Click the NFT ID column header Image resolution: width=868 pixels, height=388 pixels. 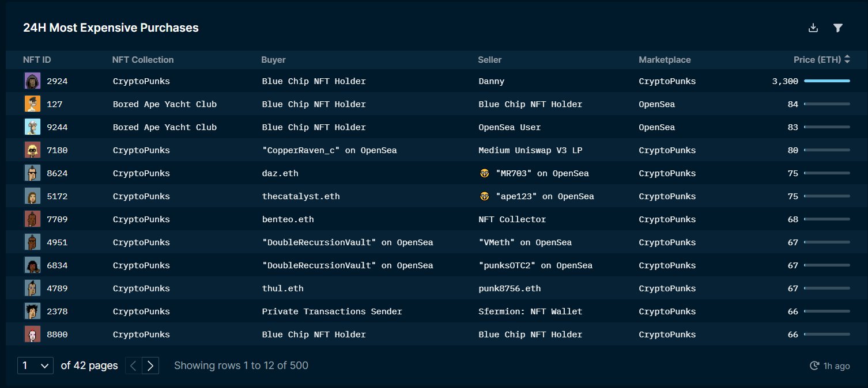pyautogui.click(x=37, y=60)
